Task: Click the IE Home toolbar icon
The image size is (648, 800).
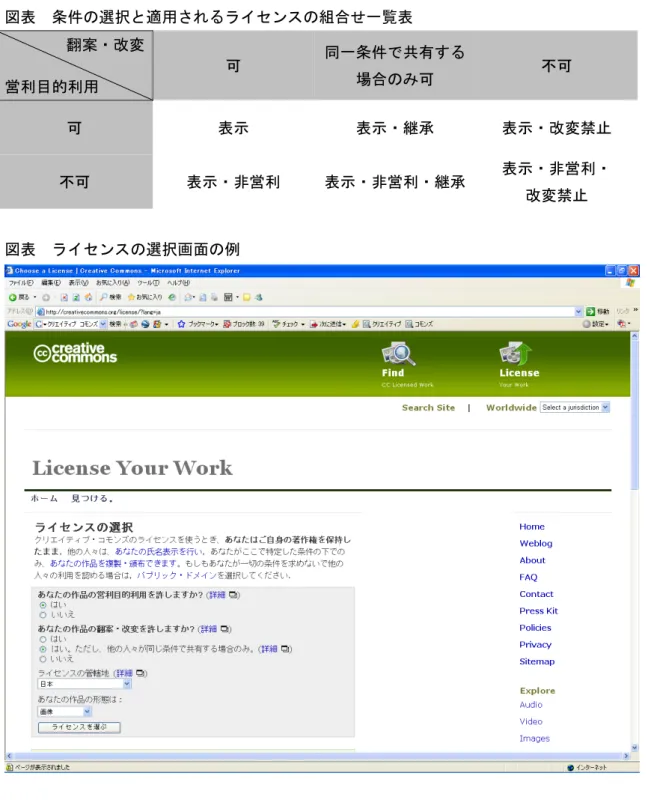Action: (88, 297)
